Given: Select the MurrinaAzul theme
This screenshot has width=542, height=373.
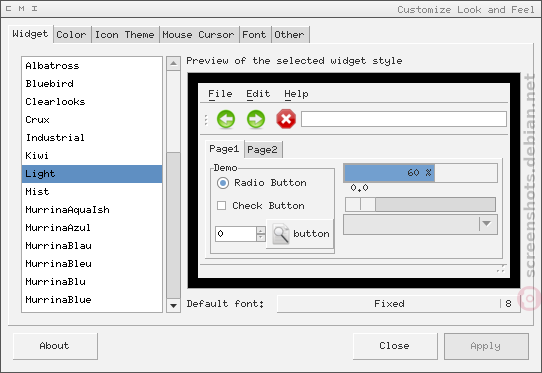Looking at the screenshot, I should point(92,228).
